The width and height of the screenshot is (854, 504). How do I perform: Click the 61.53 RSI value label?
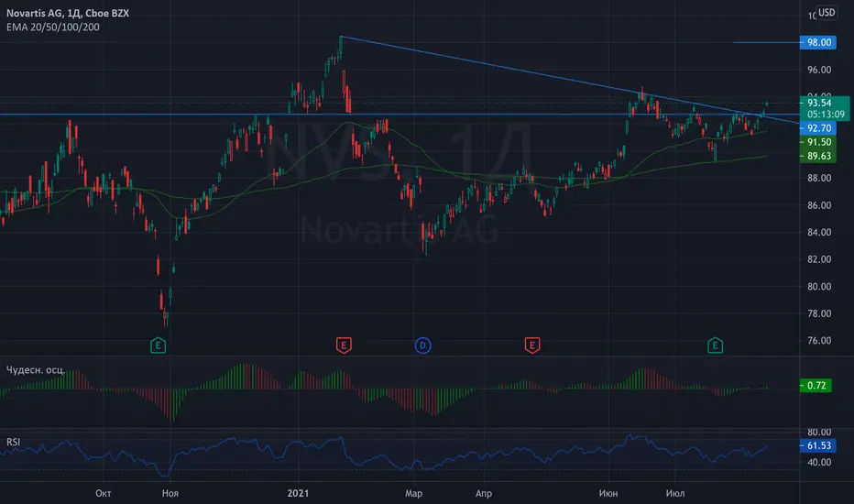[818, 445]
